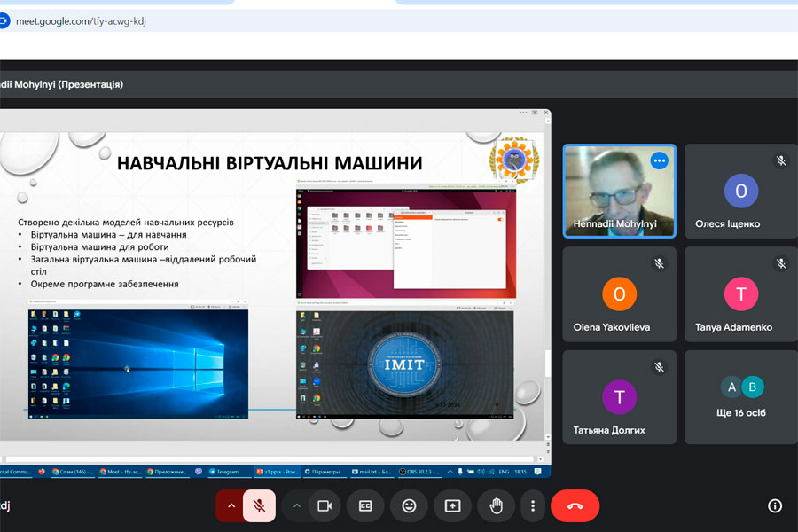Click the 18:15 clock in the taskbar

tap(520, 472)
